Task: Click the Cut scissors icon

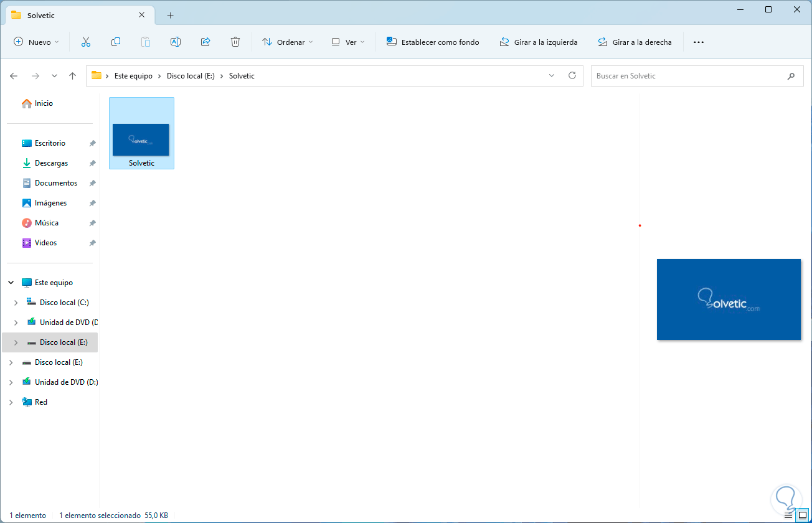Action: (86, 42)
